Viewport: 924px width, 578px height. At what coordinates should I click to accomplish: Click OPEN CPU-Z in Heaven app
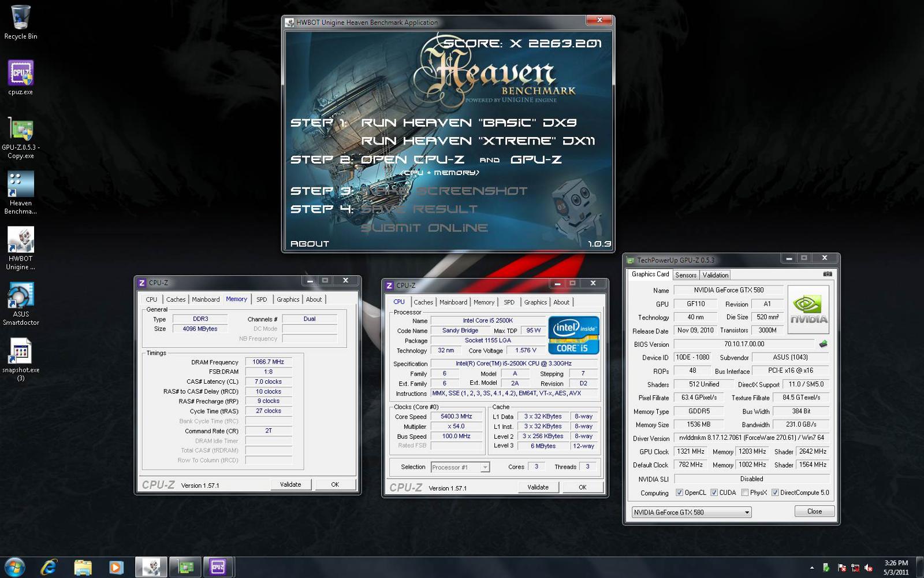413,160
